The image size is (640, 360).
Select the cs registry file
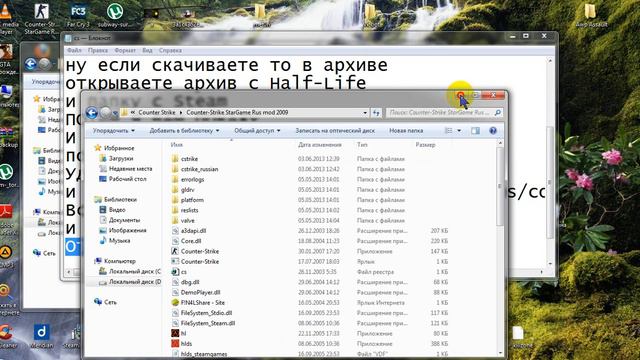pos(179,272)
